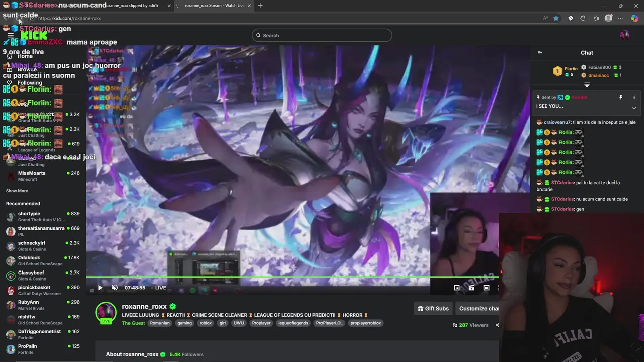Open therealtianamusarra IRL channel
The height and width of the screenshot is (362, 644).
(43, 231)
